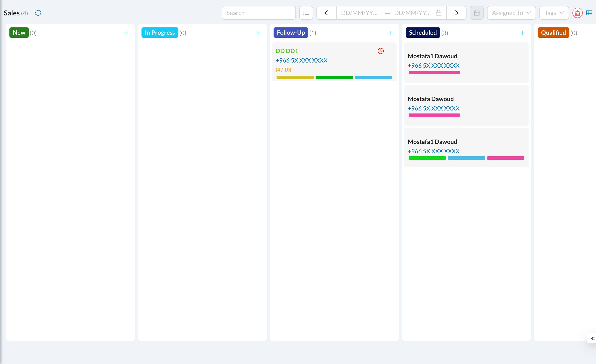Click the Scheduled (3) count
The width and height of the screenshot is (596, 364).
coord(445,33)
